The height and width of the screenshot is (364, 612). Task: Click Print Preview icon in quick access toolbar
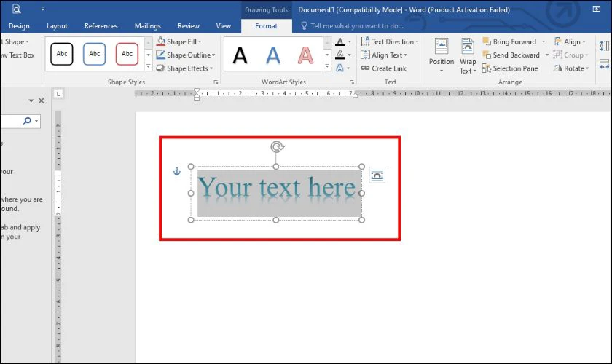[x=16, y=9]
